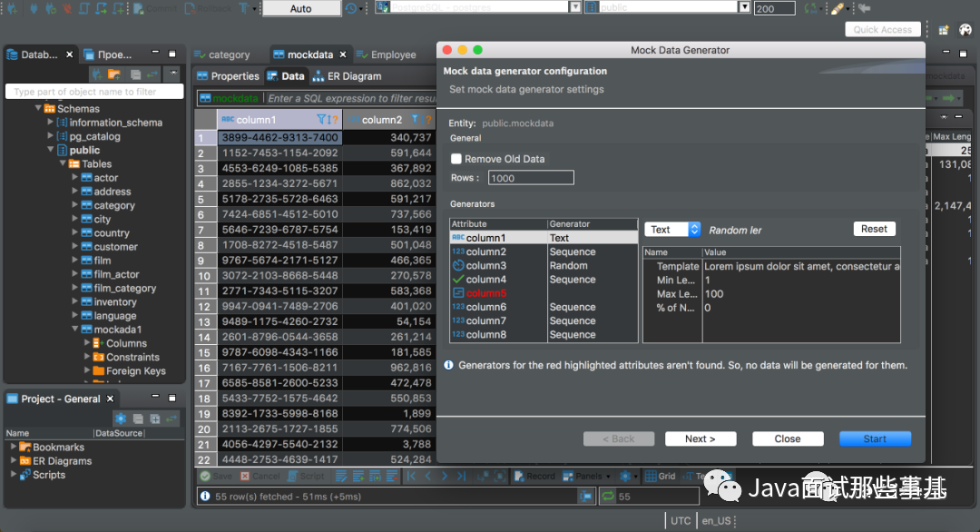Click the new connection icon in the main toolbar
This screenshot has width=980, height=532.
(x=12, y=9)
